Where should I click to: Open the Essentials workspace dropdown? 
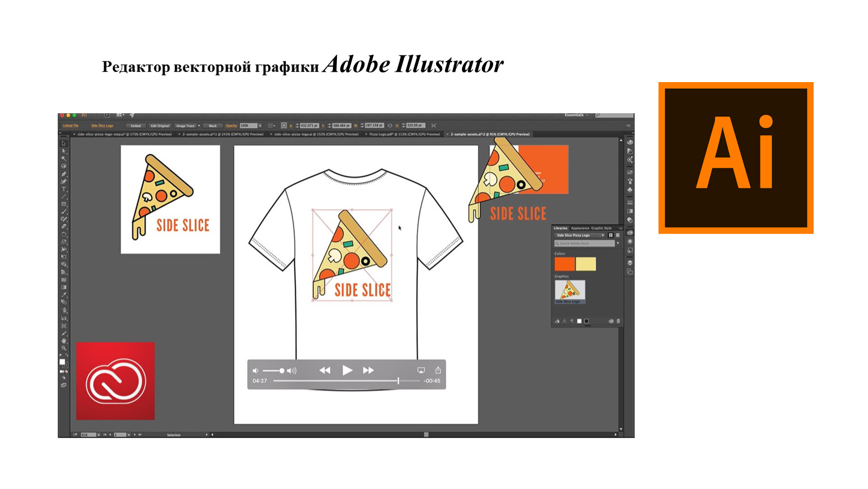(576, 115)
